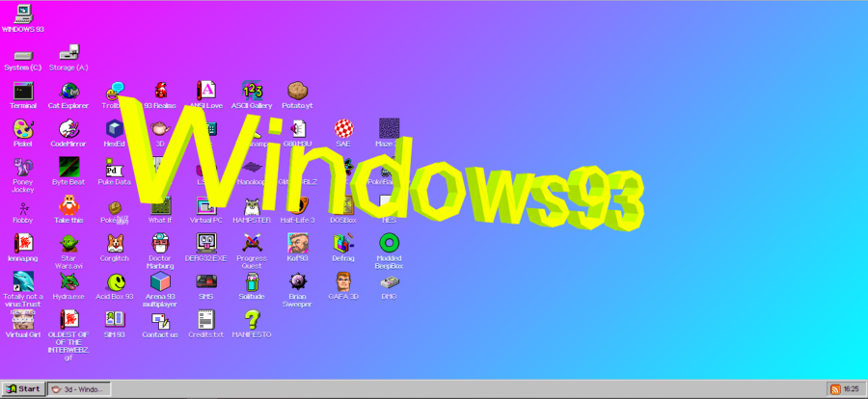This screenshot has width=868, height=399.
Task: Open Virtual Girl
Action: (23, 319)
